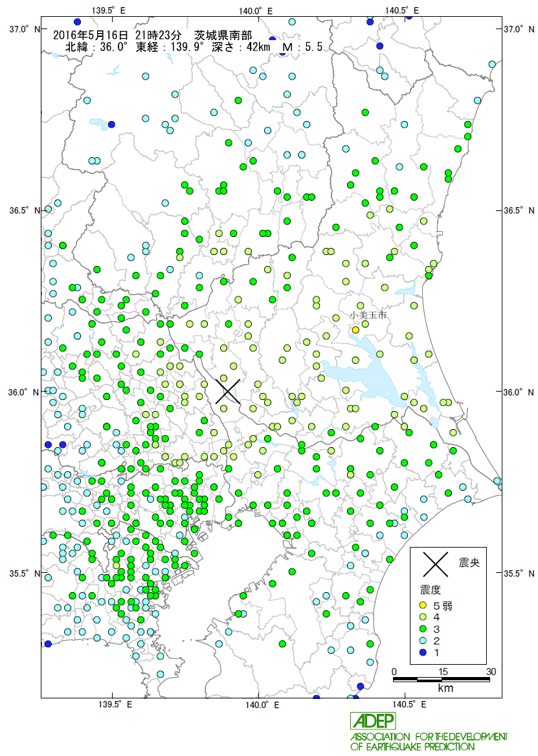Click the 140.0° E label on the top axis
538x756 pixels.
tap(256, 10)
